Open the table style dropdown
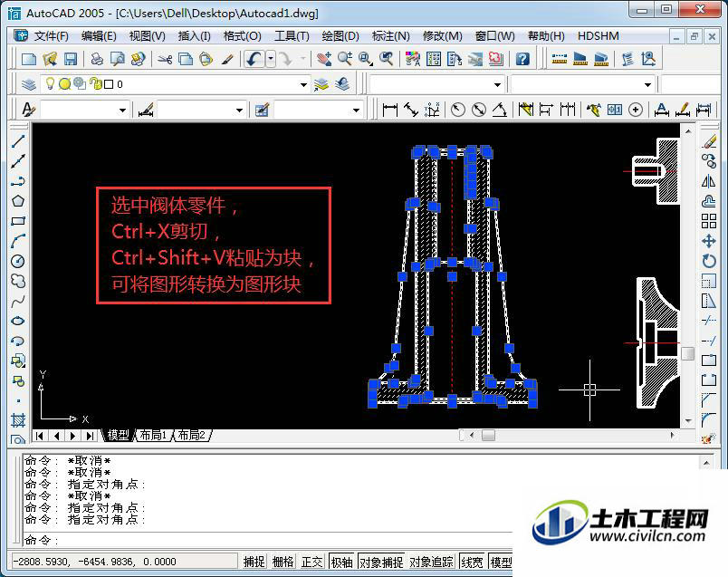This screenshot has width=728, height=577. tap(356, 111)
